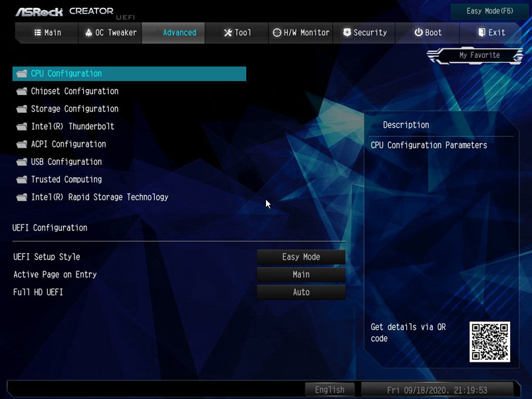
Task: Click the USB Configuration folder icon
Action: (x=22, y=162)
